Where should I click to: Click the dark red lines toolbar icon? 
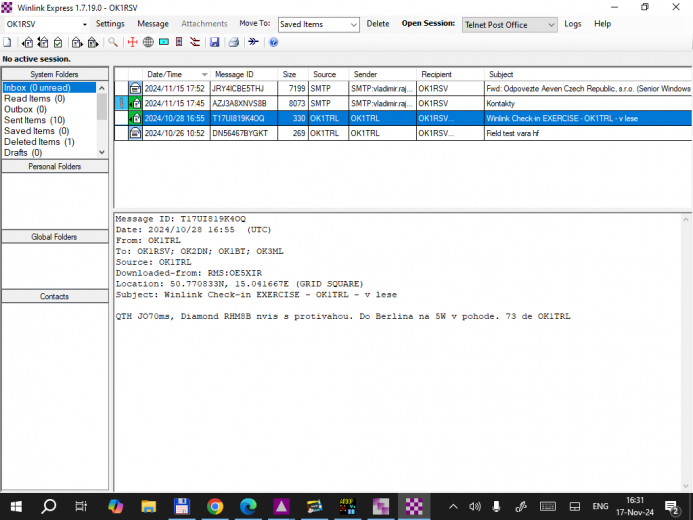(x=195, y=42)
